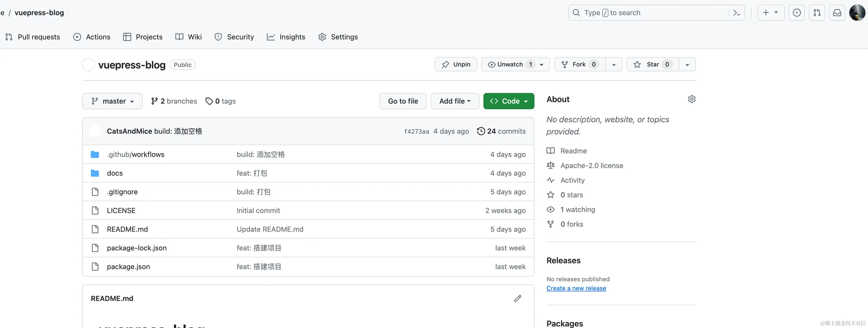868x328 pixels.
Task: Fork the repository
Action: pos(580,64)
